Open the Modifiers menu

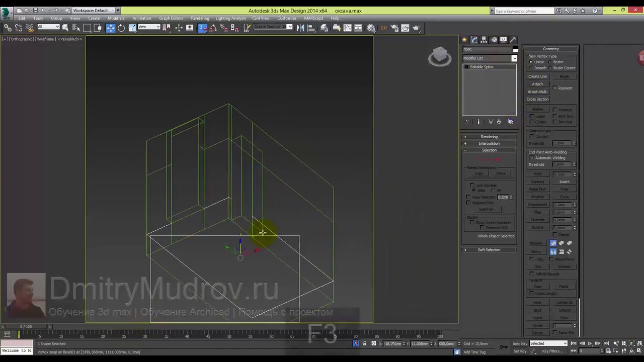[x=116, y=18]
